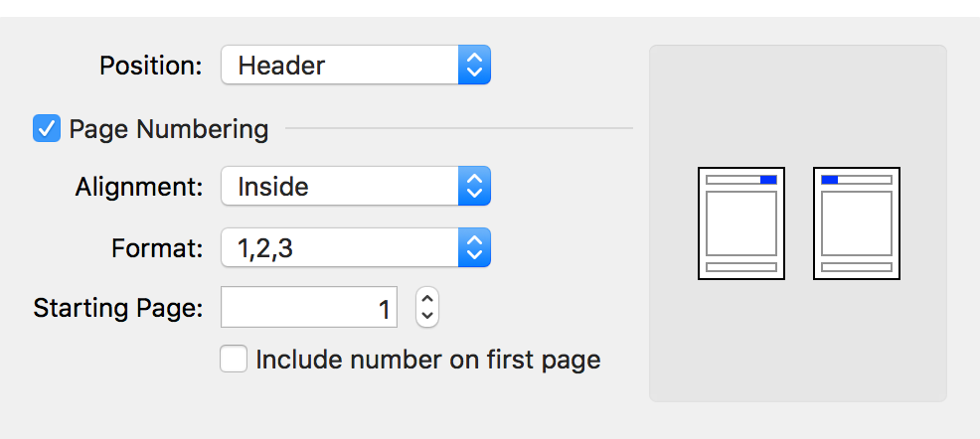Open the Position dropdown showing Header
Screen dimensions: 980x439
click(340, 67)
